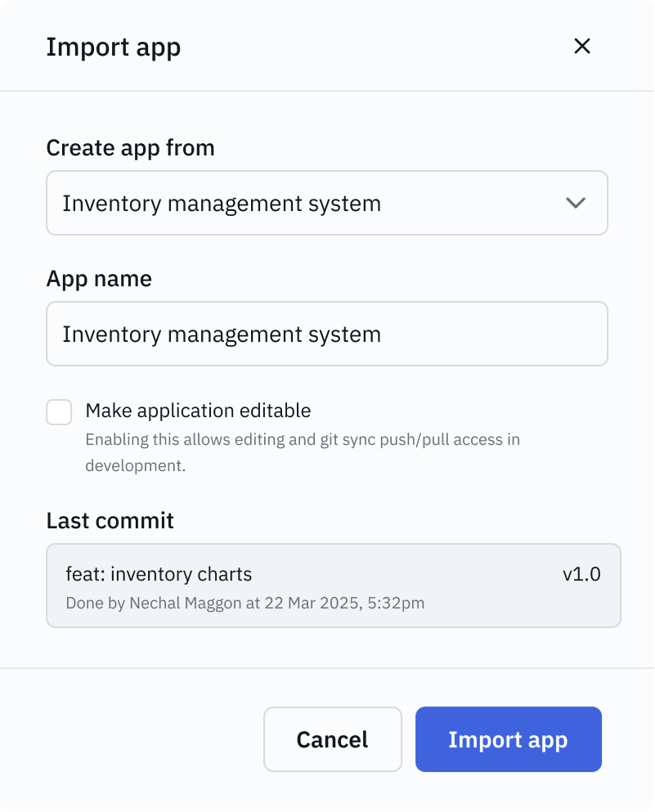Enable the Make application editable checkbox
655x812 pixels.
click(x=59, y=412)
